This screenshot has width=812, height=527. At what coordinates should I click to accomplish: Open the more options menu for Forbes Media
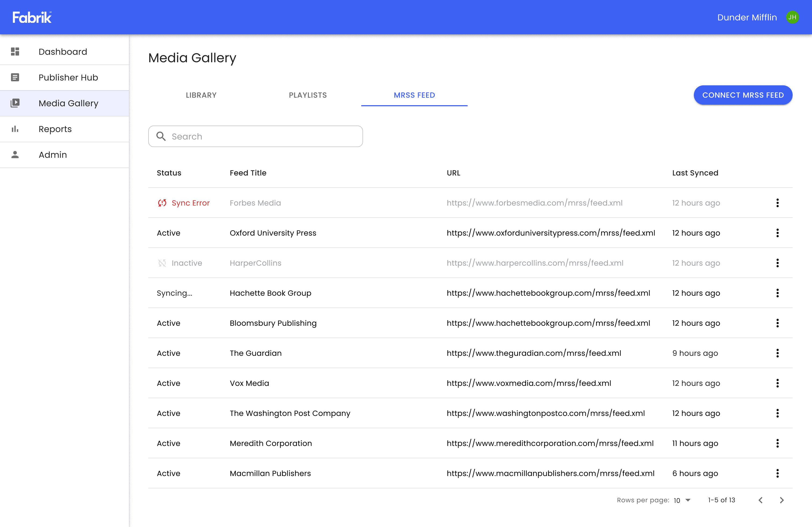[x=778, y=203]
